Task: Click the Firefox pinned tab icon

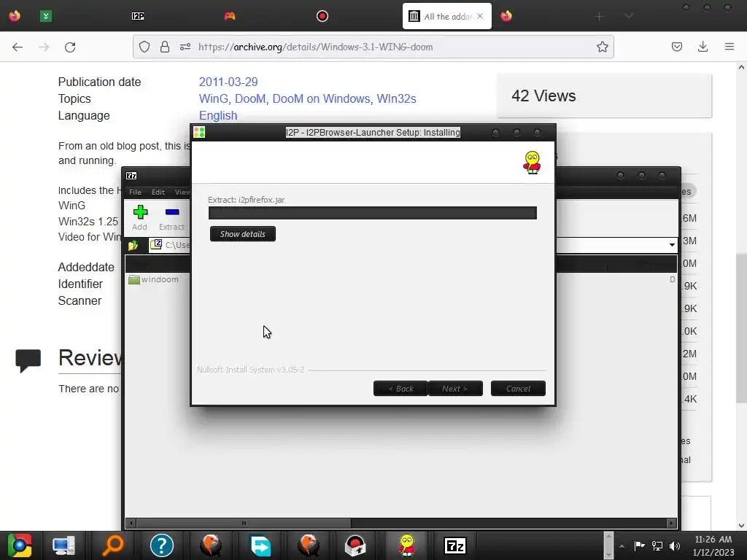Action: 15,16
